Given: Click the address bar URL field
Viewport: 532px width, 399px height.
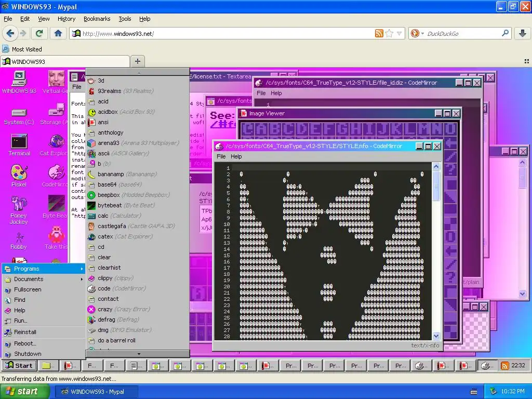Looking at the screenshot, I should tap(228, 33).
